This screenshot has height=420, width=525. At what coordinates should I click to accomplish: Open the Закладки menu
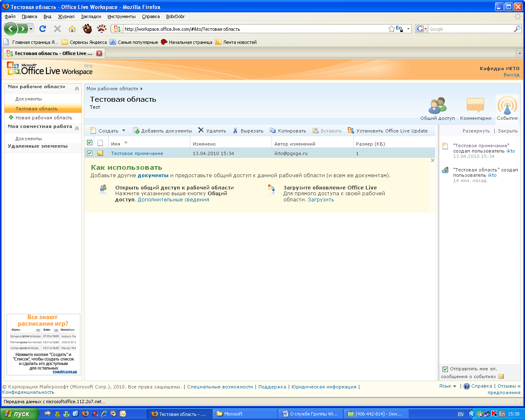coord(91,16)
